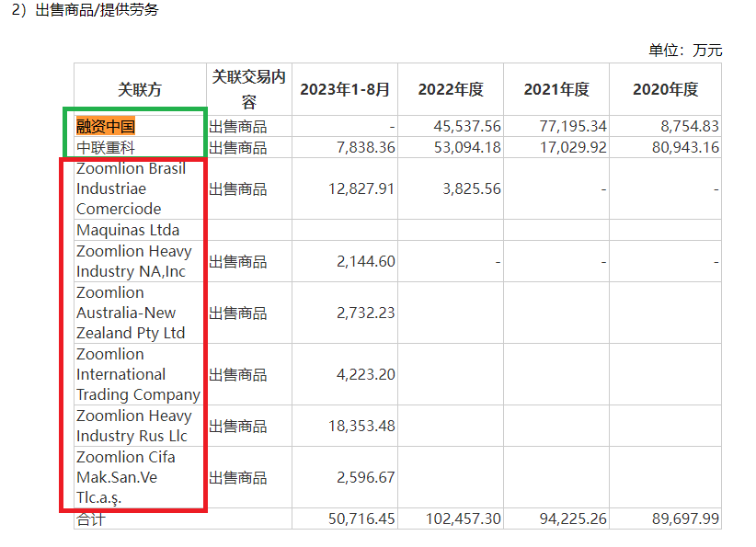Image resolution: width=756 pixels, height=547 pixels.
Task: Click the value 45,537.56
Action: click(x=467, y=126)
